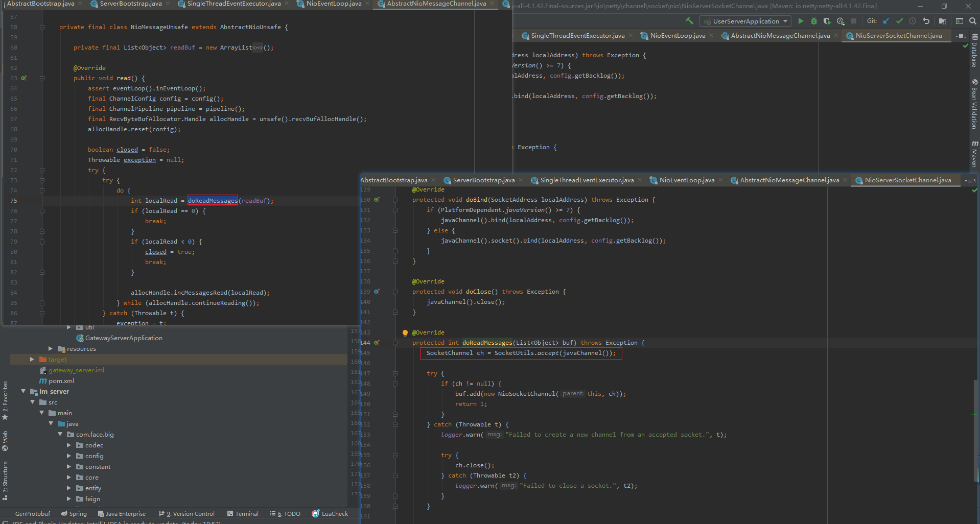Revert changes with the rollback icon
Image resolution: width=980 pixels, height=524 pixels.
pos(926,21)
